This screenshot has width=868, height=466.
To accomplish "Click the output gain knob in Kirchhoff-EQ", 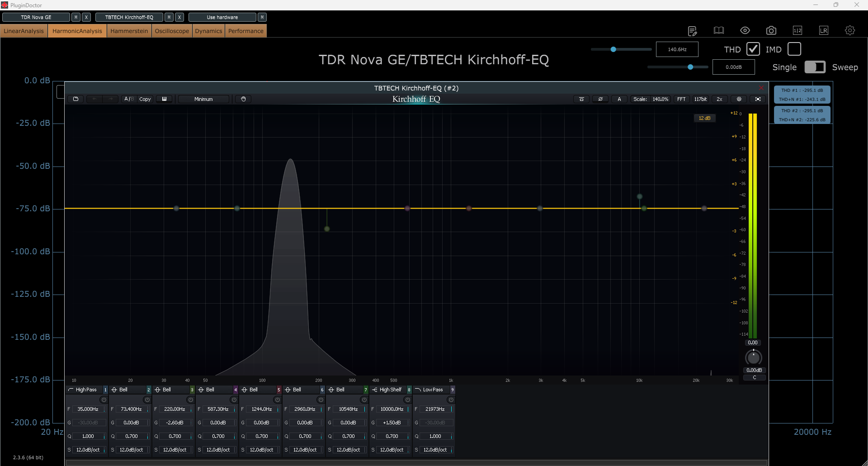I will click(x=753, y=357).
